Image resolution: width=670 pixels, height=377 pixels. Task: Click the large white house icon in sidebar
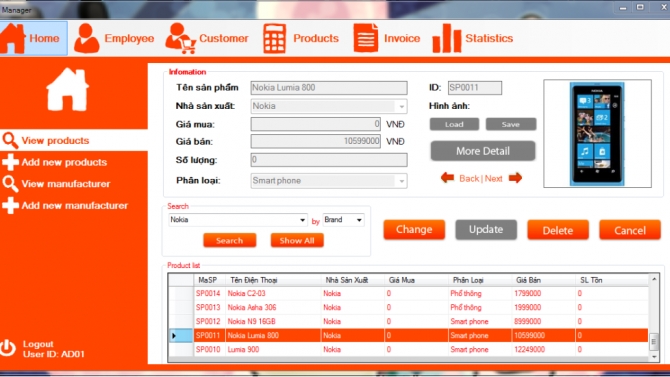pos(68,90)
